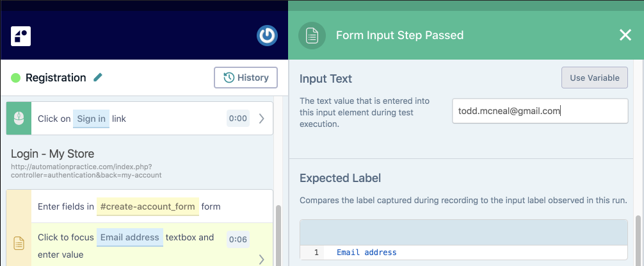Click the Use Variable button

point(594,78)
